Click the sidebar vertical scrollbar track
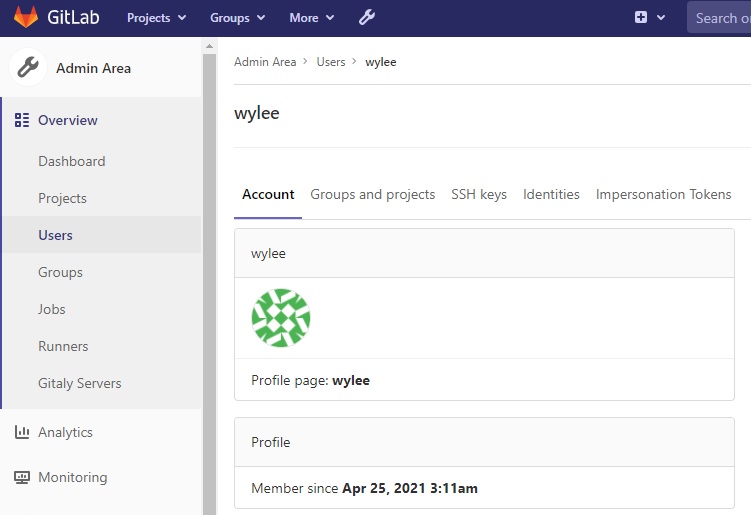Screen dimensions: 751x515 pos(209,284)
